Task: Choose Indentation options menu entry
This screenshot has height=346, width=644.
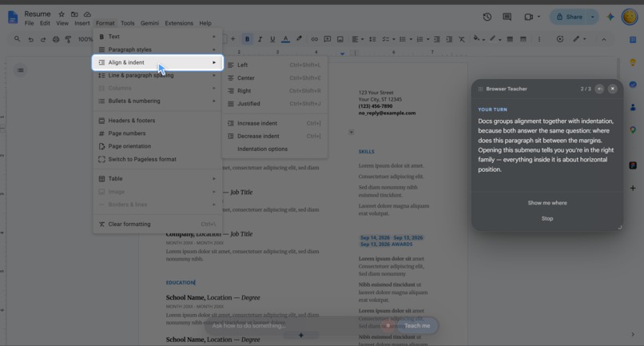Action: pyautogui.click(x=274, y=149)
